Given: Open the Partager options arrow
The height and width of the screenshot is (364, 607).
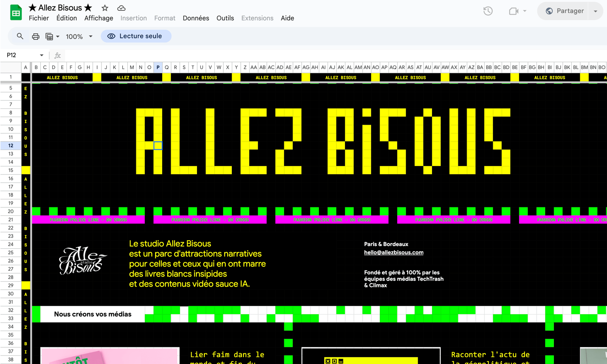Looking at the screenshot, I should (x=595, y=11).
